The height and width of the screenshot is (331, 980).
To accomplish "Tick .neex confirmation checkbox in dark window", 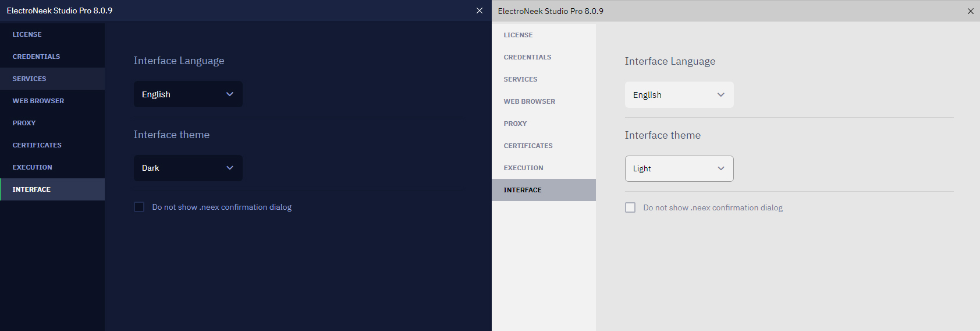I will (x=139, y=207).
